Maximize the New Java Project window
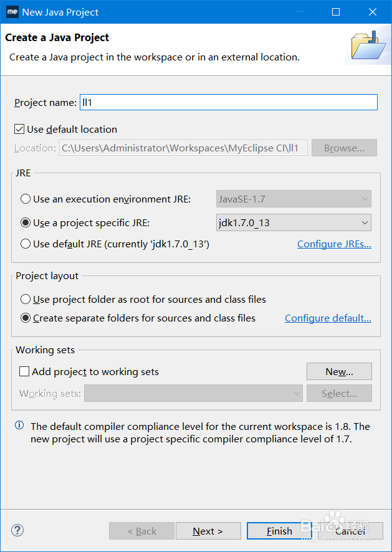The image size is (392, 552). (x=336, y=12)
